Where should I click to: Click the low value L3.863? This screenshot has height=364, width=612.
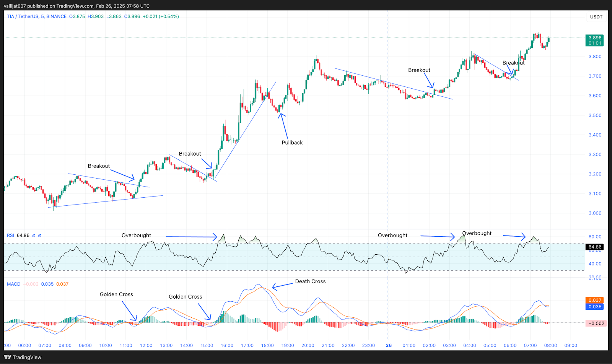tap(114, 16)
